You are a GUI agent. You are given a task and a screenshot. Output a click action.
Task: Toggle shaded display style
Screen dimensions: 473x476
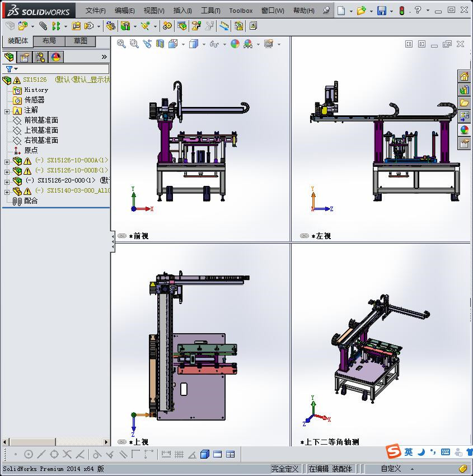click(x=195, y=43)
